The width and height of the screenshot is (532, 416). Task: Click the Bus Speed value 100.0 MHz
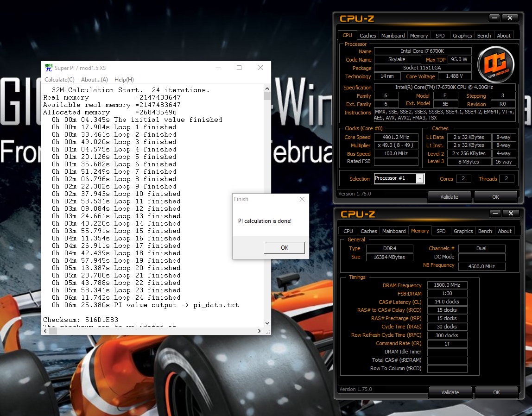pos(396,154)
